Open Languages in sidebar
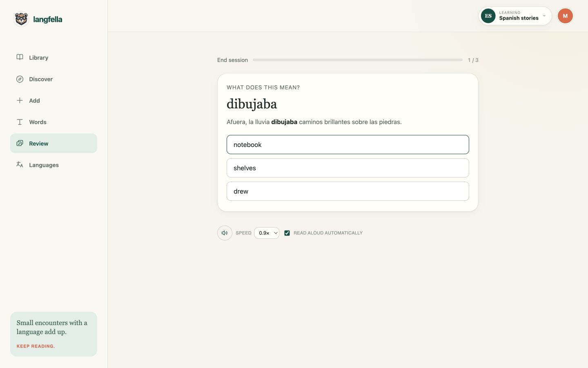The width and height of the screenshot is (588, 368). click(x=53, y=165)
